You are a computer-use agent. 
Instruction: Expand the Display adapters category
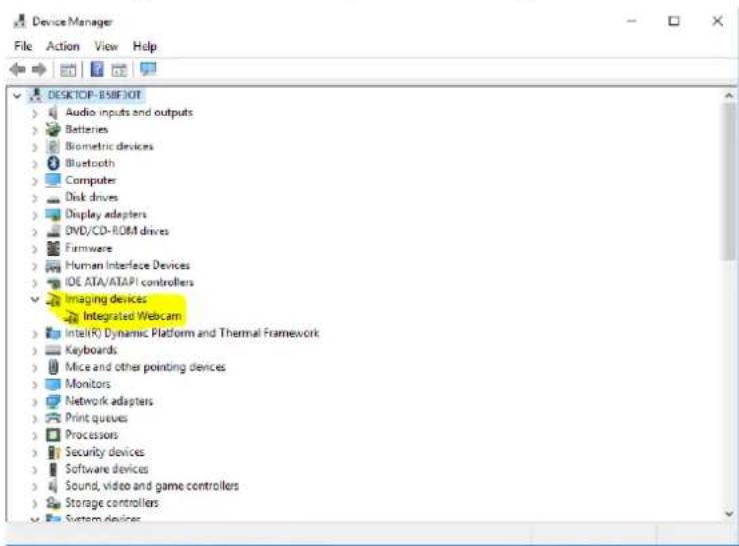click(34, 215)
